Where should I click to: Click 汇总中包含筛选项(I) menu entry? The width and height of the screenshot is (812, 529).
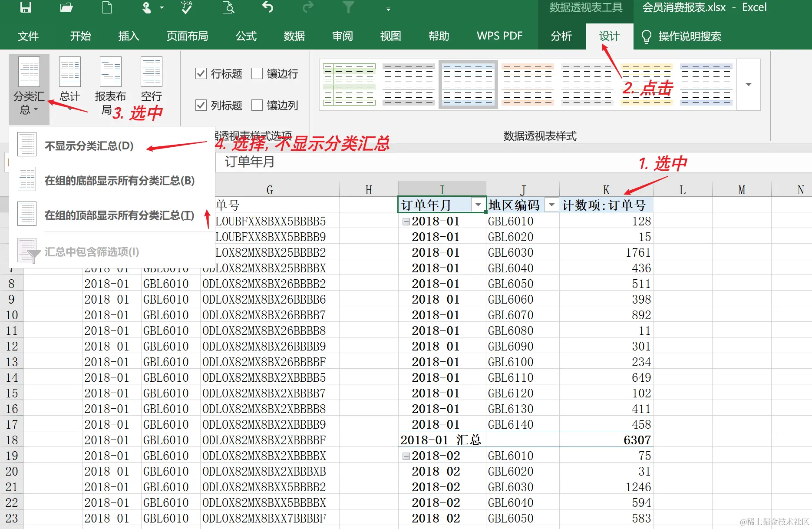click(x=112, y=251)
